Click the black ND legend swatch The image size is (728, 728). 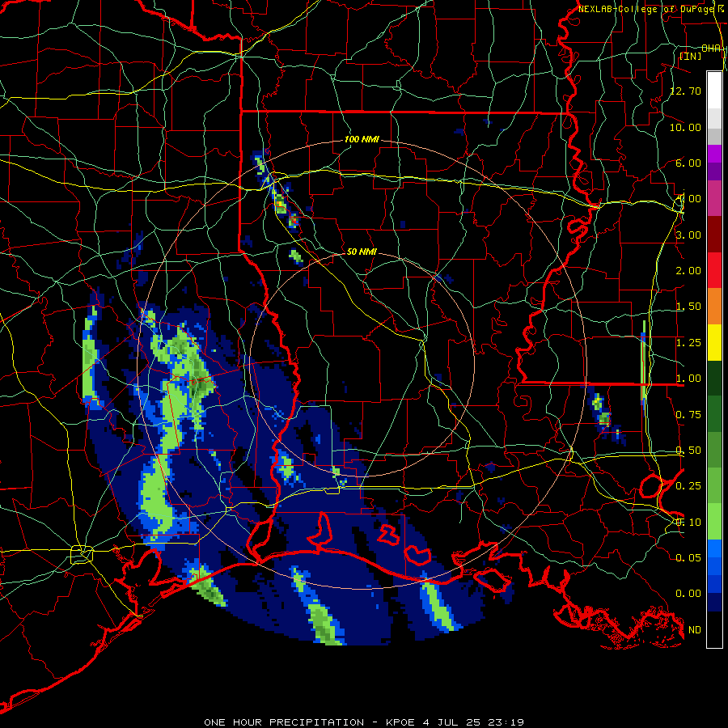[714, 629]
